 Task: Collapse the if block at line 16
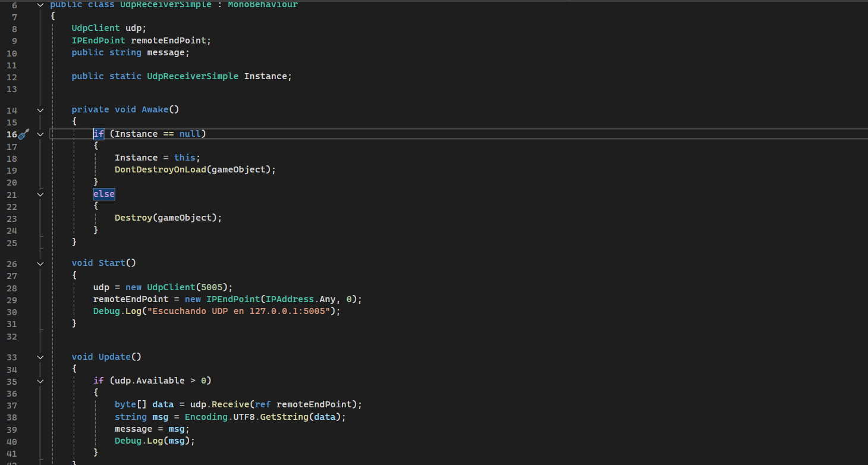pyautogui.click(x=40, y=134)
